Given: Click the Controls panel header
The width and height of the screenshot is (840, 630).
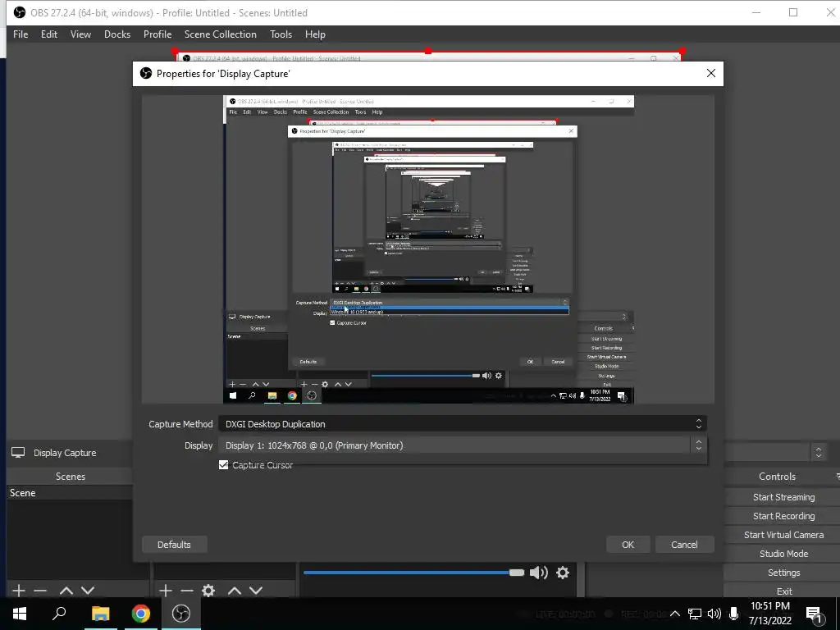Looking at the screenshot, I should (777, 477).
